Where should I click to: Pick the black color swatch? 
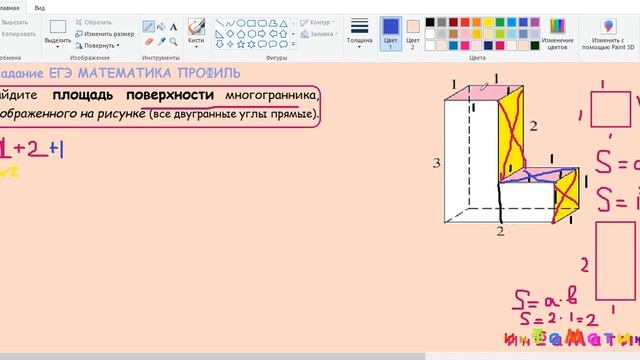(x=430, y=22)
